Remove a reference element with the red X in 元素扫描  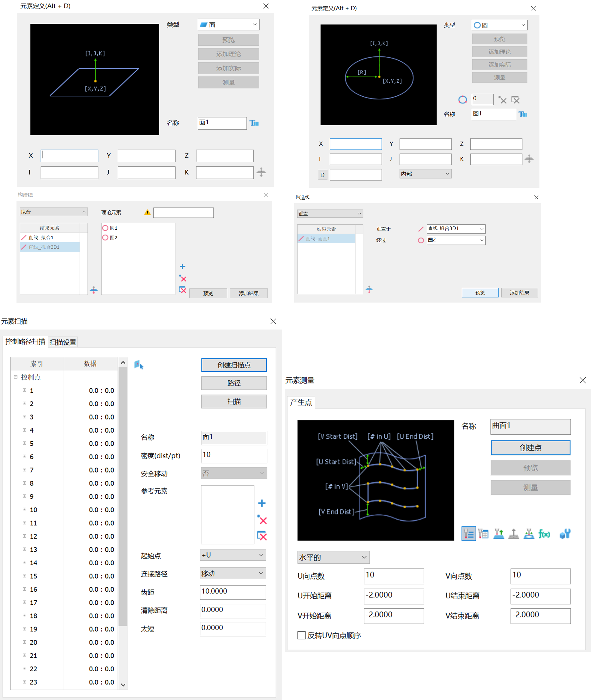[262, 520]
